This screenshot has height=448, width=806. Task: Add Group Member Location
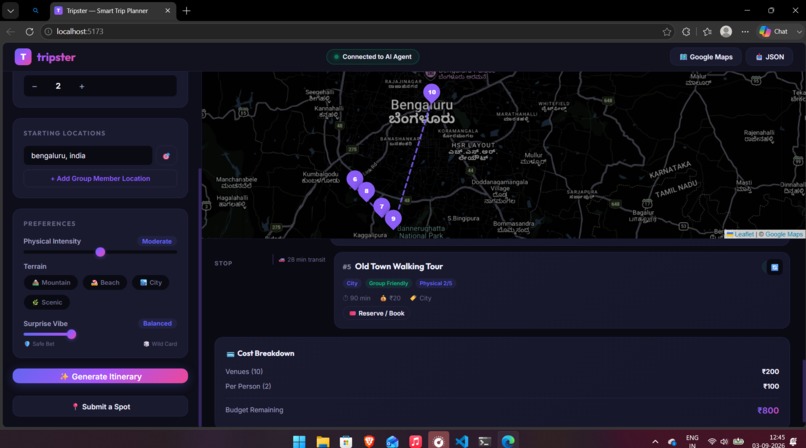[100, 178]
